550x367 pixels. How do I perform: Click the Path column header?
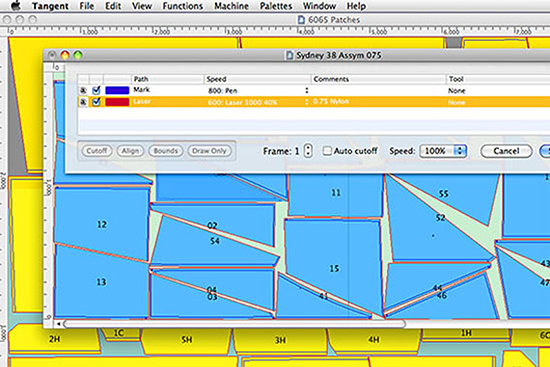(x=167, y=79)
